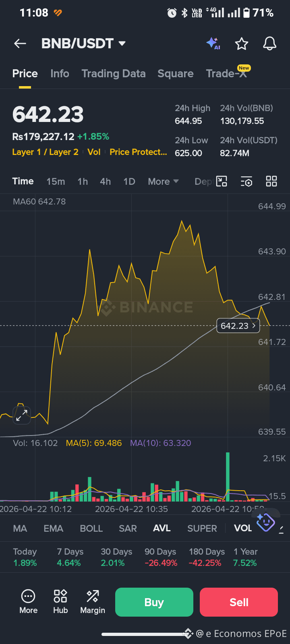This screenshot has width=290, height=644.
Task: Open the AI sparkle assistant icon
Action: 213,43
